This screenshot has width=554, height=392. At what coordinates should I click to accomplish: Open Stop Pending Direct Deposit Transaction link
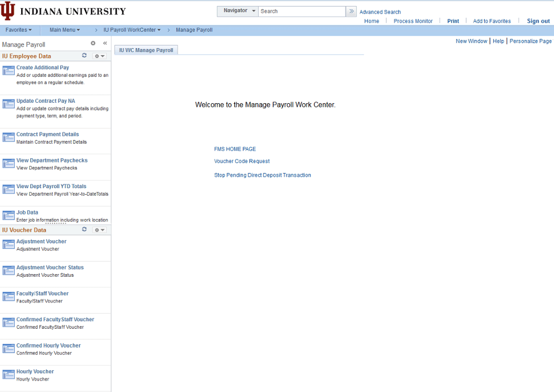[x=262, y=175]
